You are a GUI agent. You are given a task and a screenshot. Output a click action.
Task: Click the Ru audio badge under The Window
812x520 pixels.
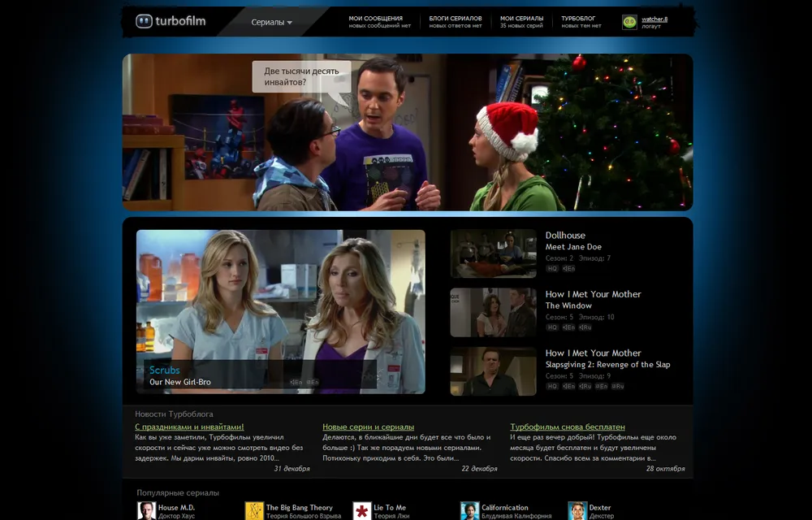pyautogui.click(x=585, y=327)
